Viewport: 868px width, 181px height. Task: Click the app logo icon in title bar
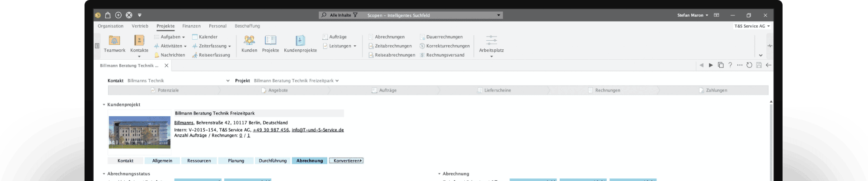(x=98, y=15)
